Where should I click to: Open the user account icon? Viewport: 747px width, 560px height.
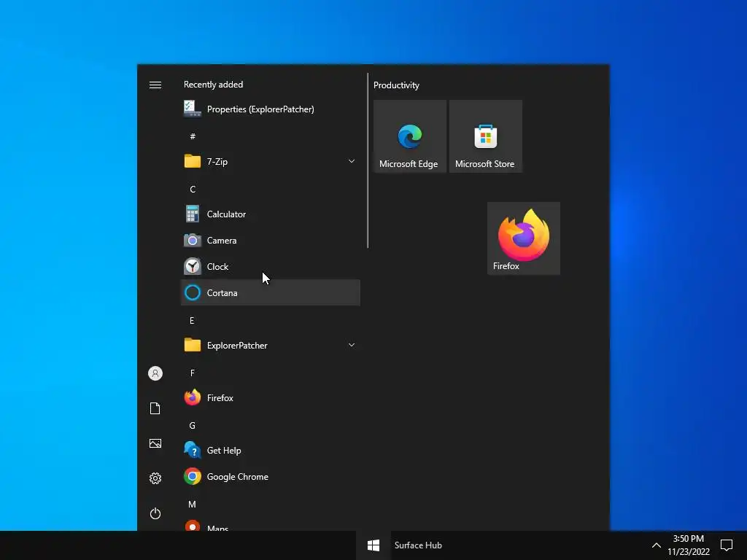pos(155,373)
